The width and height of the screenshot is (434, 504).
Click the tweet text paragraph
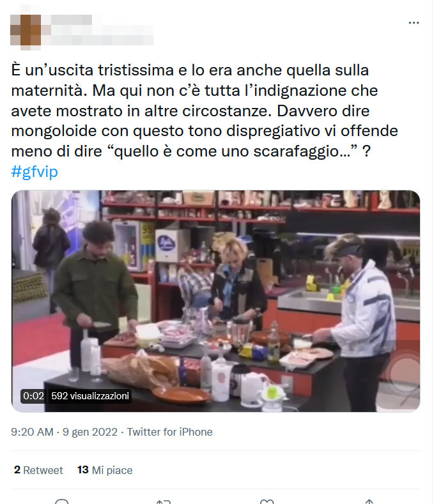pyautogui.click(x=205, y=111)
